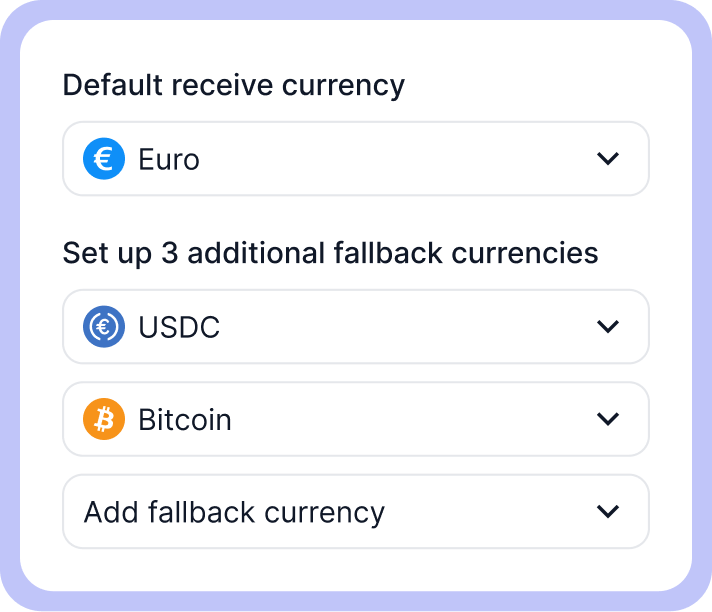Select the "USDC" text label
The height and width of the screenshot is (612, 712).
click(179, 328)
